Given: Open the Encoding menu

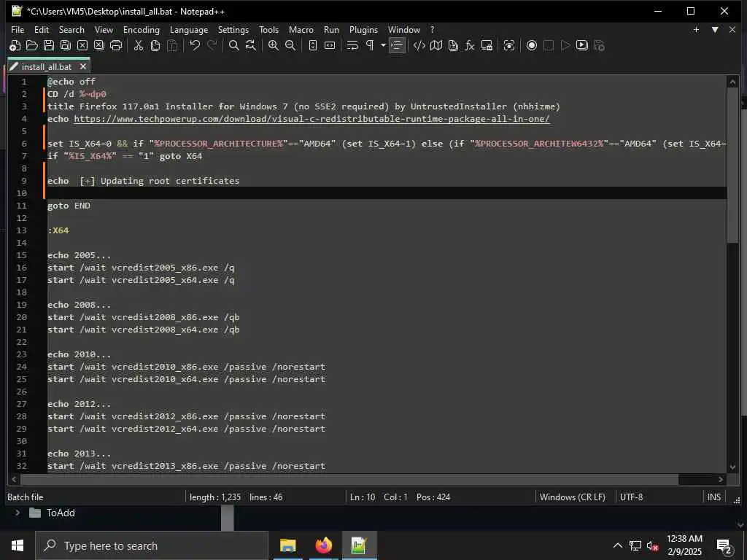Looking at the screenshot, I should tap(141, 29).
